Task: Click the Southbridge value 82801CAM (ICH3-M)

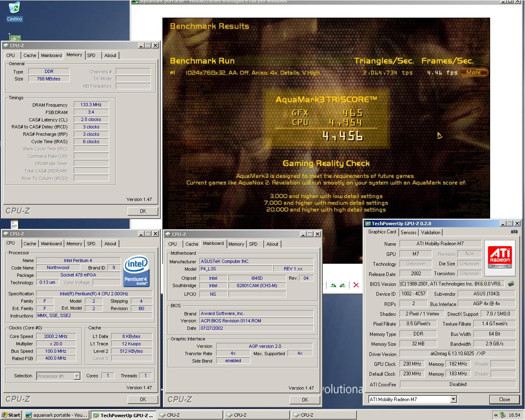Action: [257, 285]
